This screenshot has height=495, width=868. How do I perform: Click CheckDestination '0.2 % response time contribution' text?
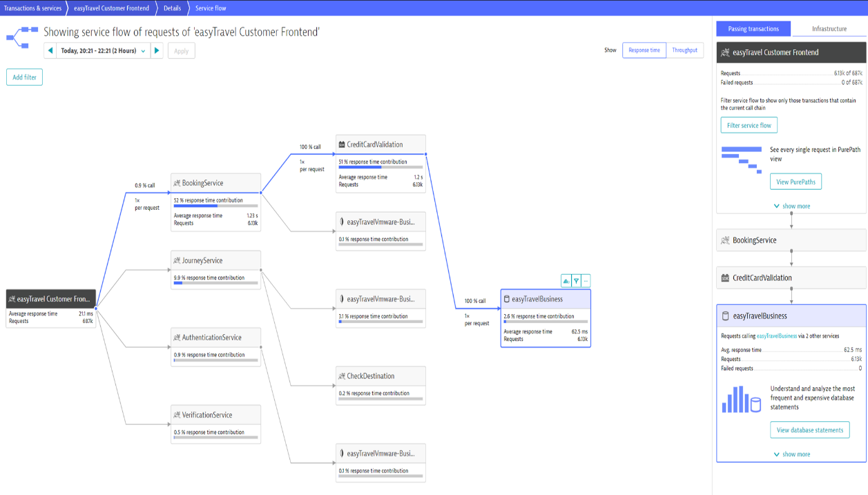374,394
